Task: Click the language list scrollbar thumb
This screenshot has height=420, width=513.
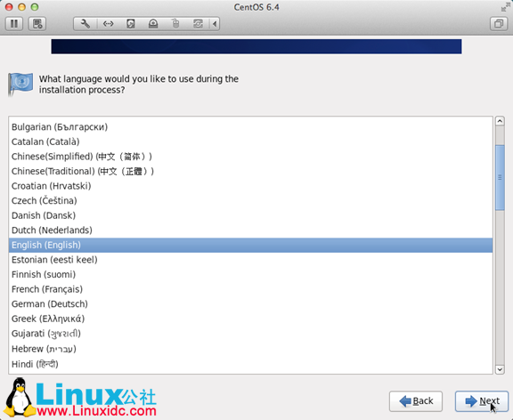Action: [500, 177]
